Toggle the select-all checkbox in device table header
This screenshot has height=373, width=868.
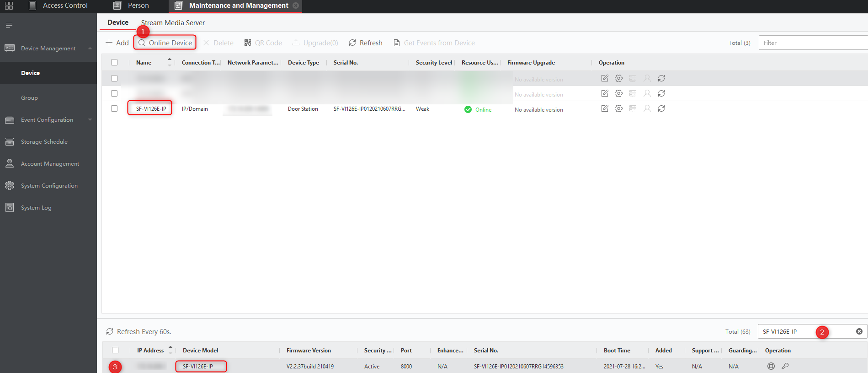click(114, 62)
